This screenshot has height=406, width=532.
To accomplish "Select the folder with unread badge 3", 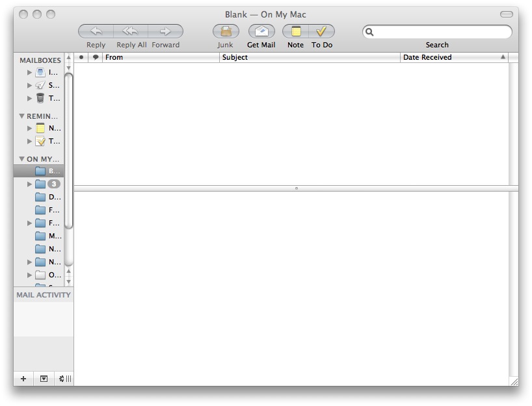I will point(40,184).
